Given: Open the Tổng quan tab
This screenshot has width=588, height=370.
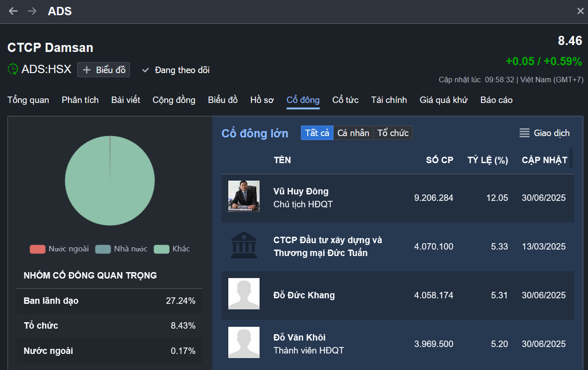Looking at the screenshot, I should [x=28, y=100].
